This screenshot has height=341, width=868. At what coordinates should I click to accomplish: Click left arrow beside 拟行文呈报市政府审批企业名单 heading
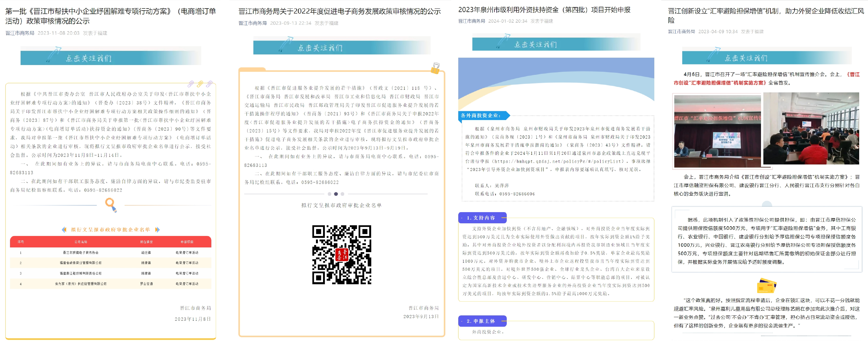(64, 230)
